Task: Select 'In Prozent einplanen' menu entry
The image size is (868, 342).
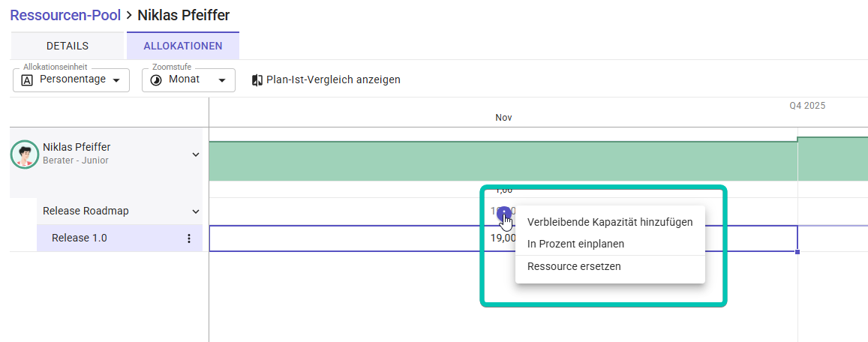Action: [x=575, y=244]
